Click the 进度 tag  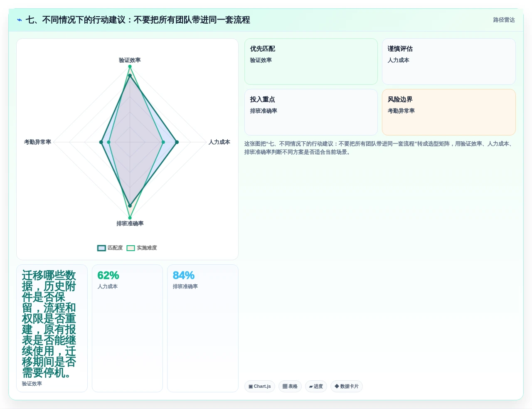pyautogui.click(x=316, y=386)
